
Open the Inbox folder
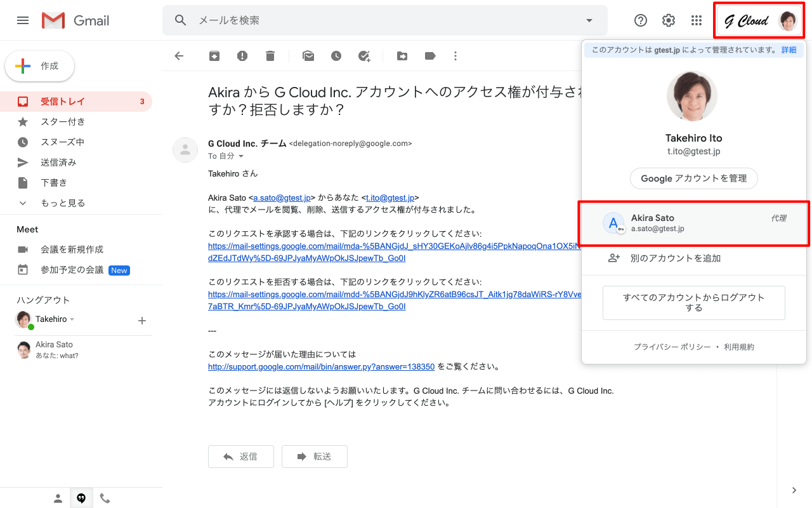(x=76, y=102)
